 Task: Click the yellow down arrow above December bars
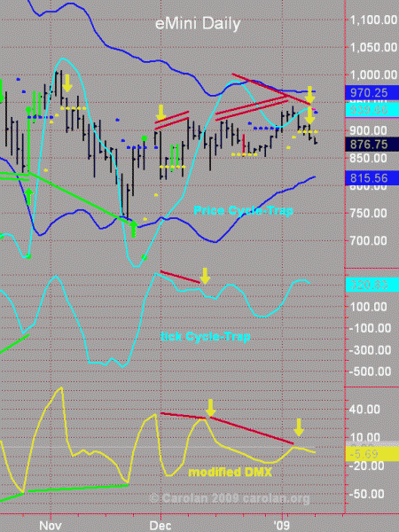[x=160, y=113]
